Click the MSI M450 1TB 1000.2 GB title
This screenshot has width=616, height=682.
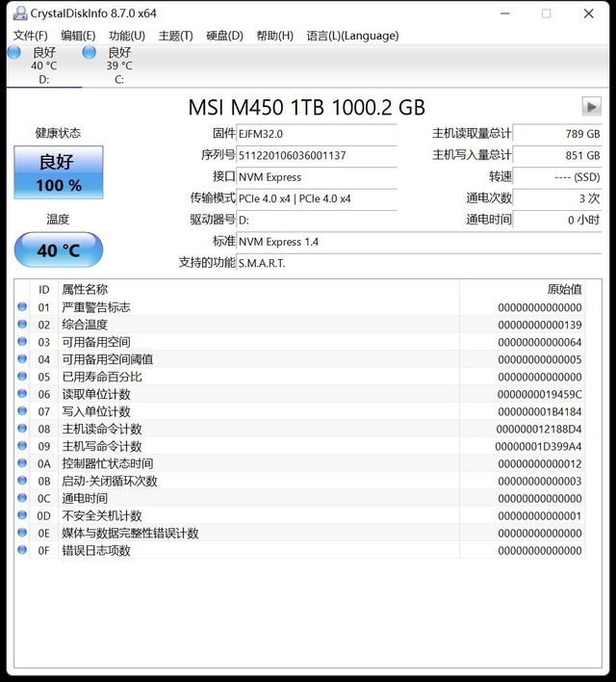click(x=306, y=108)
